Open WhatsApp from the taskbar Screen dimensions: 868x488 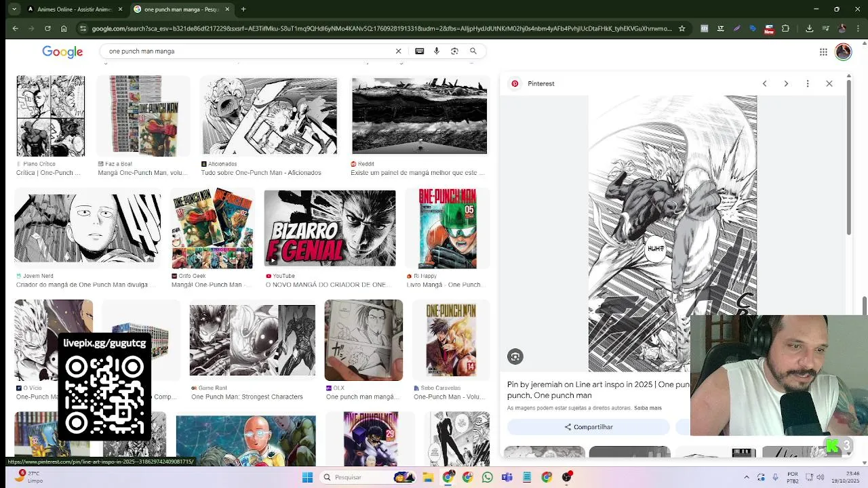(x=488, y=477)
